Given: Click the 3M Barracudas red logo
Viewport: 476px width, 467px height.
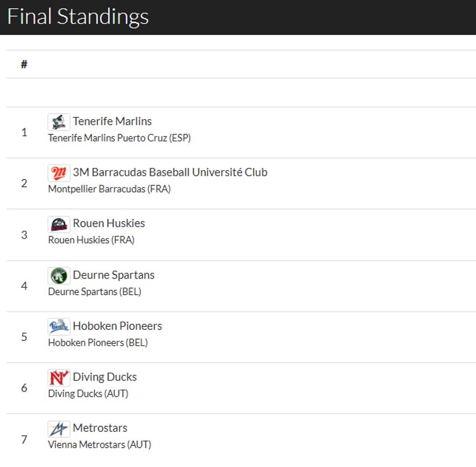Looking at the screenshot, I should [x=59, y=173].
